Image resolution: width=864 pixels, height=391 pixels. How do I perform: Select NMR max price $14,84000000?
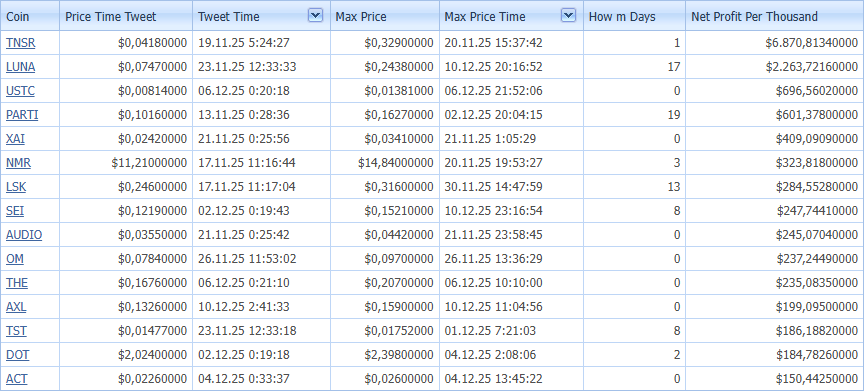[x=396, y=163]
